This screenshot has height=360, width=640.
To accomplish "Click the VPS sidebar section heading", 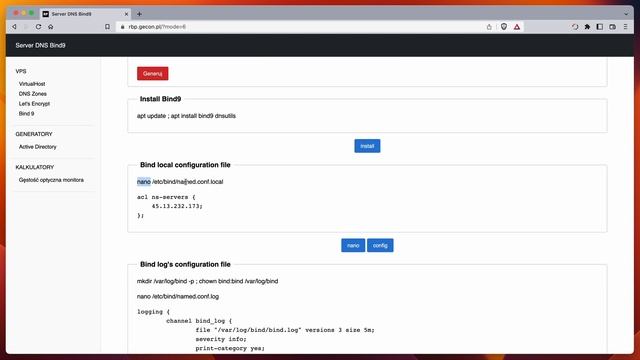I will (21, 71).
